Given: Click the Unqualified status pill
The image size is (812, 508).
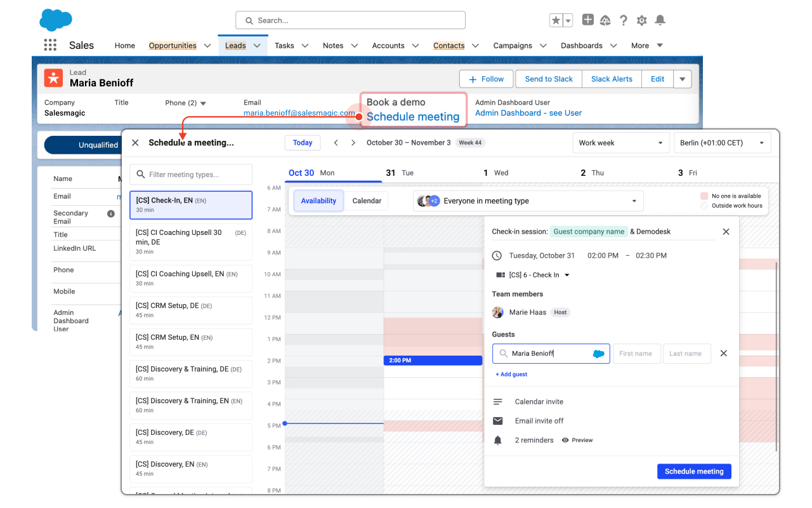Looking at the screenshot, I should [x=82, y=145].
